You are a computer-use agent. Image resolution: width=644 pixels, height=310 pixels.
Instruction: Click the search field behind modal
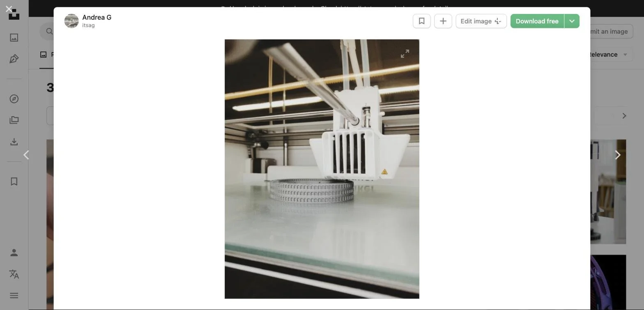pos(47,31)
